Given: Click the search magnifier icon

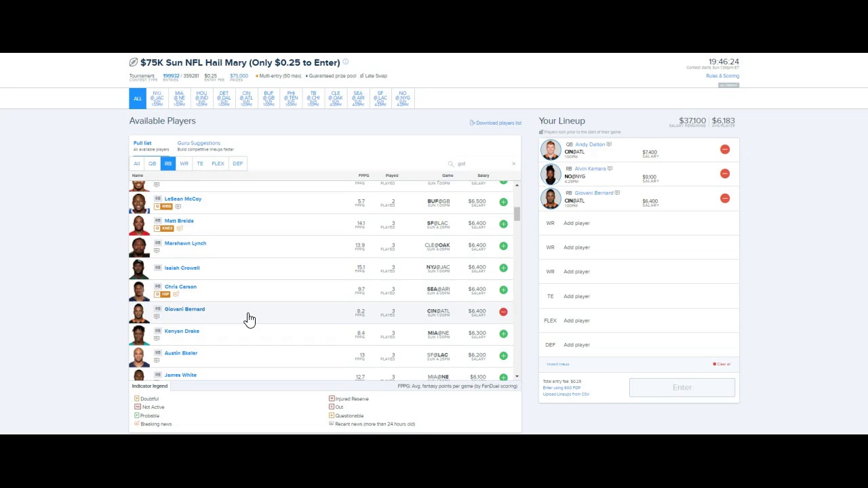Looking at the screenshot, I should (450, 163).
